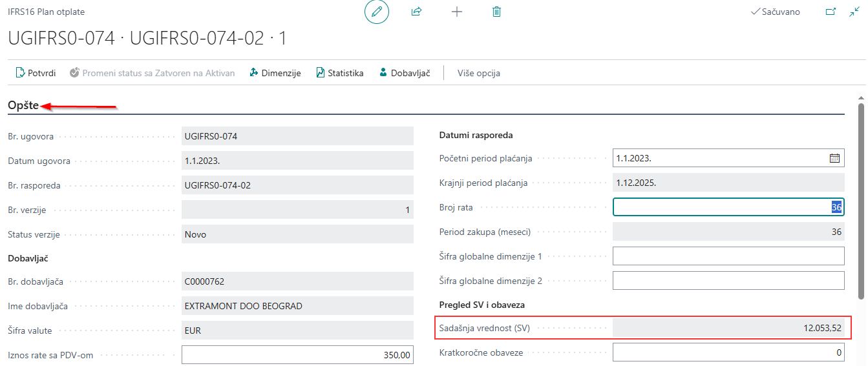Click Sadašnja vrednost value 12.053,52

pos(728,328)
